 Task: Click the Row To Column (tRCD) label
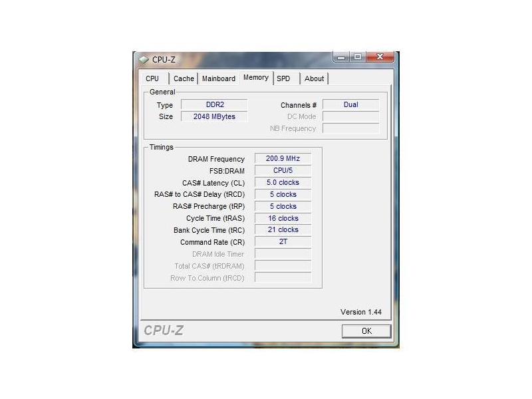pos(207,278)
